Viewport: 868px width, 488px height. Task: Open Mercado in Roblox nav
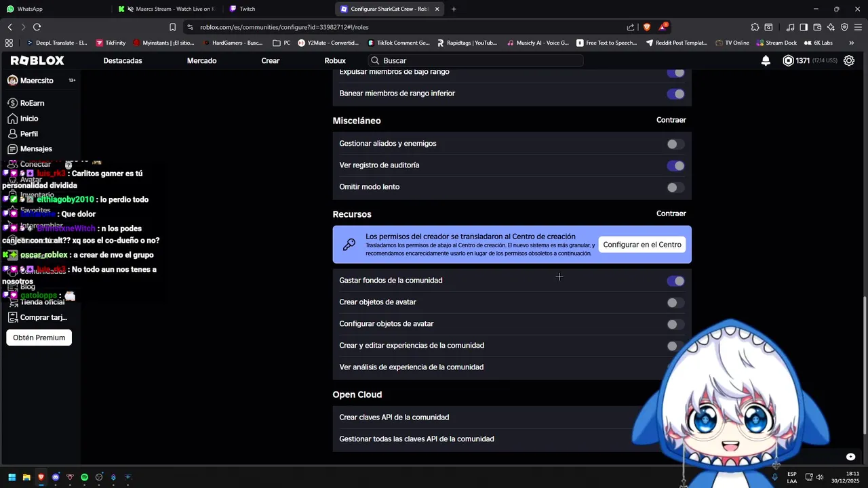tap(202, 60)
